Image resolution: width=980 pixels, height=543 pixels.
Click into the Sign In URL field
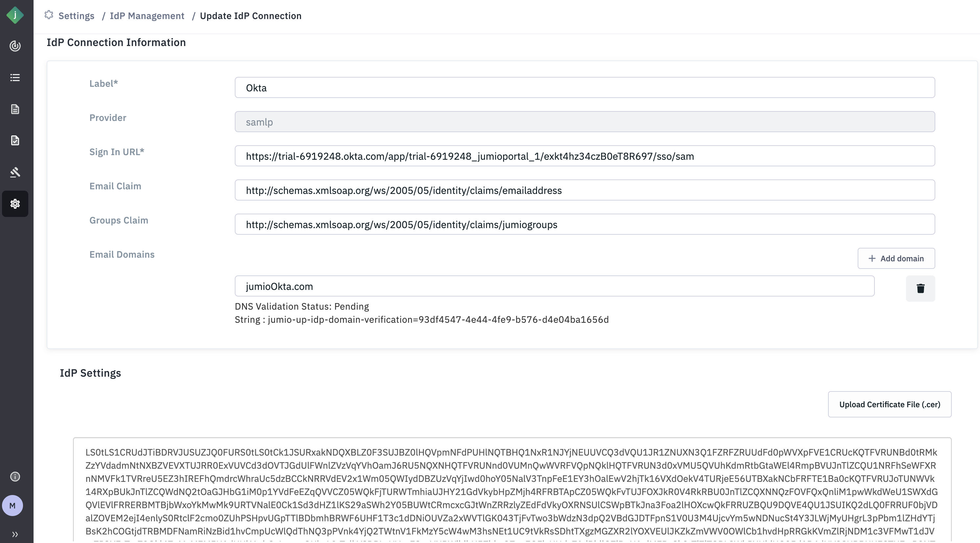[x=584, y=156]
